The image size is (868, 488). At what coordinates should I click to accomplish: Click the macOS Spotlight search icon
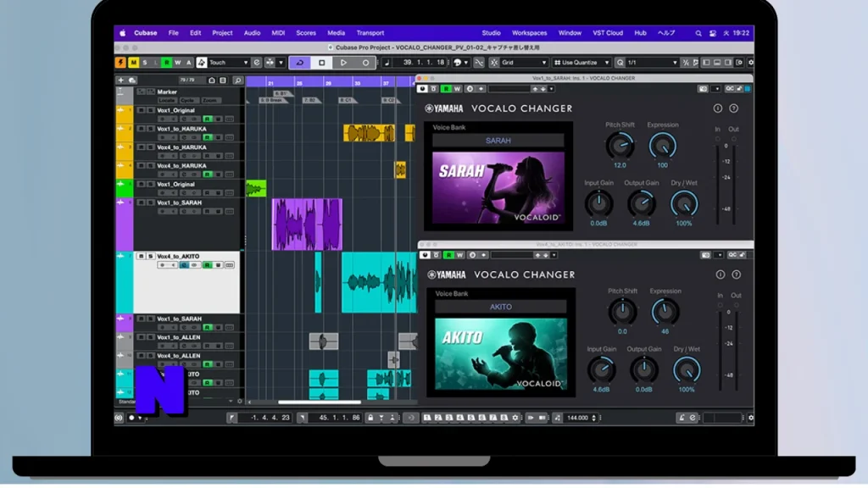698,33
